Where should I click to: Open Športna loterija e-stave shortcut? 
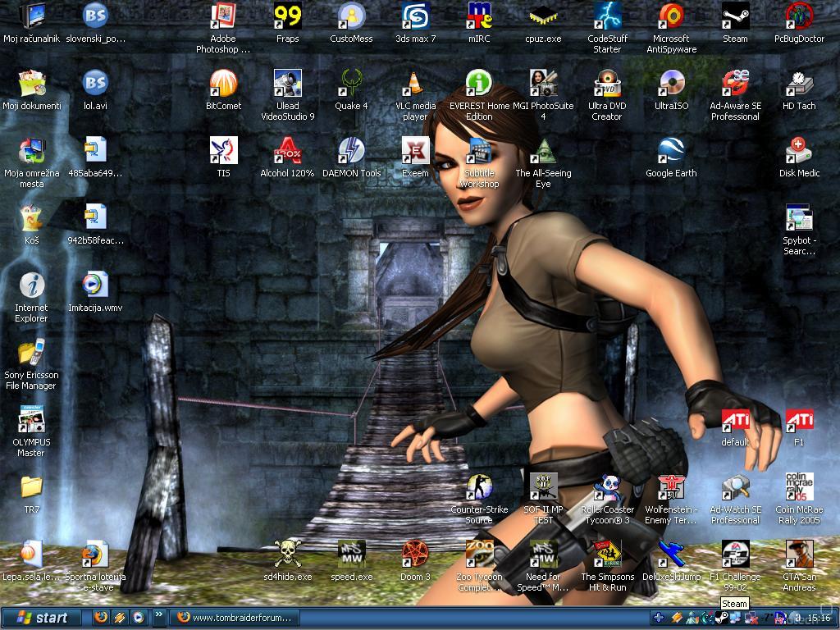pos(95,566)
